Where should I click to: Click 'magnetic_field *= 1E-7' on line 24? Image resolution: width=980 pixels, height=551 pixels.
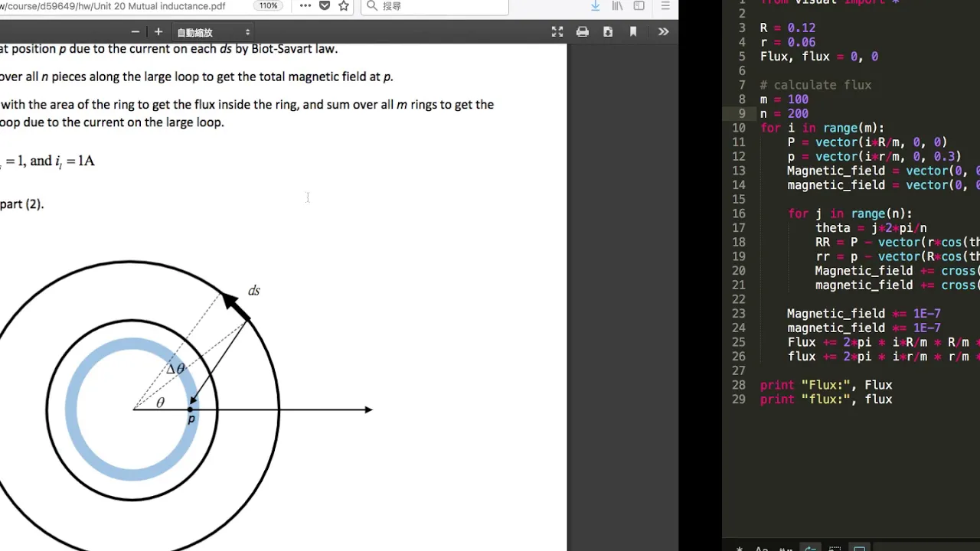coord(864,328)
